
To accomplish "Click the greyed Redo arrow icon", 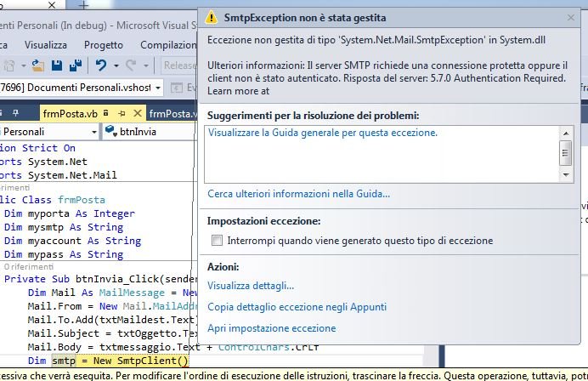I will click(131, 65).
